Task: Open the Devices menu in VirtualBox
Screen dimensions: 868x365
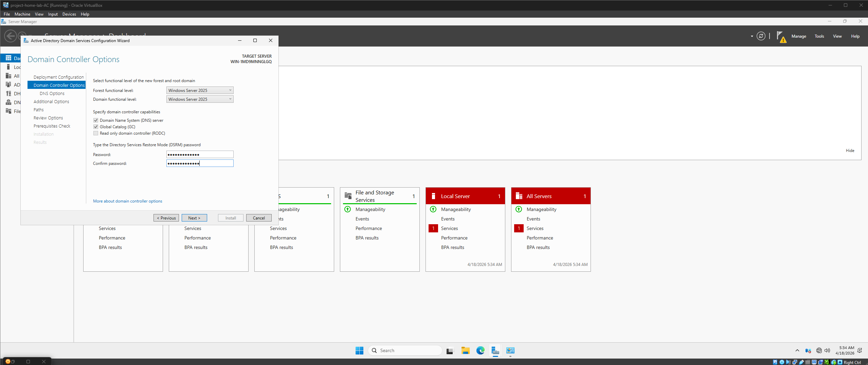Action: coord(69,14)
